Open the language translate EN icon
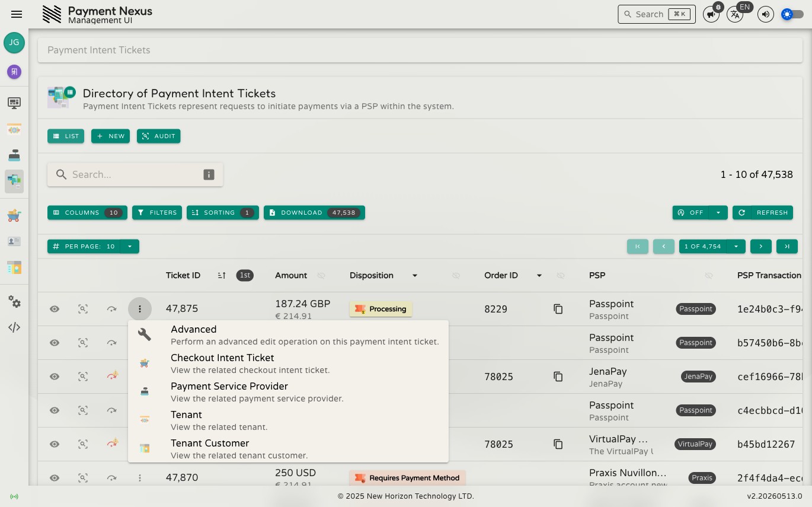 [x=735, y=14]
